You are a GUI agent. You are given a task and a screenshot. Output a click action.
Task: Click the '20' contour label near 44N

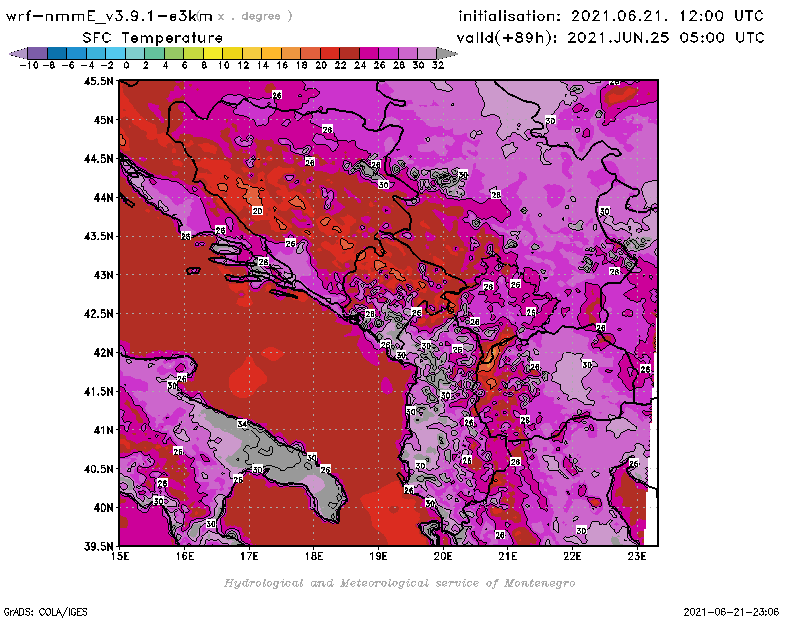pyautogui.click(x=257, y=211)
